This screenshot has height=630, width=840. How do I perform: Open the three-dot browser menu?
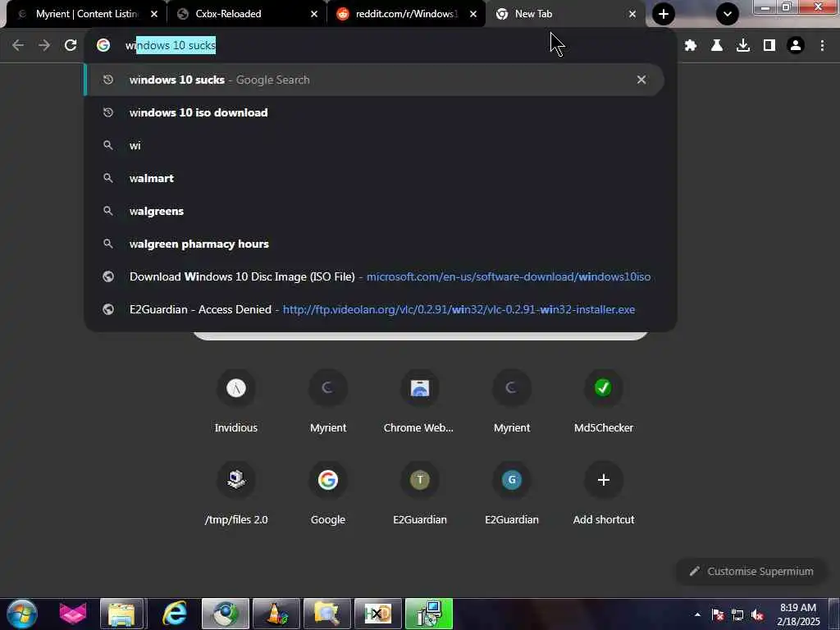[x=822, y=46]
